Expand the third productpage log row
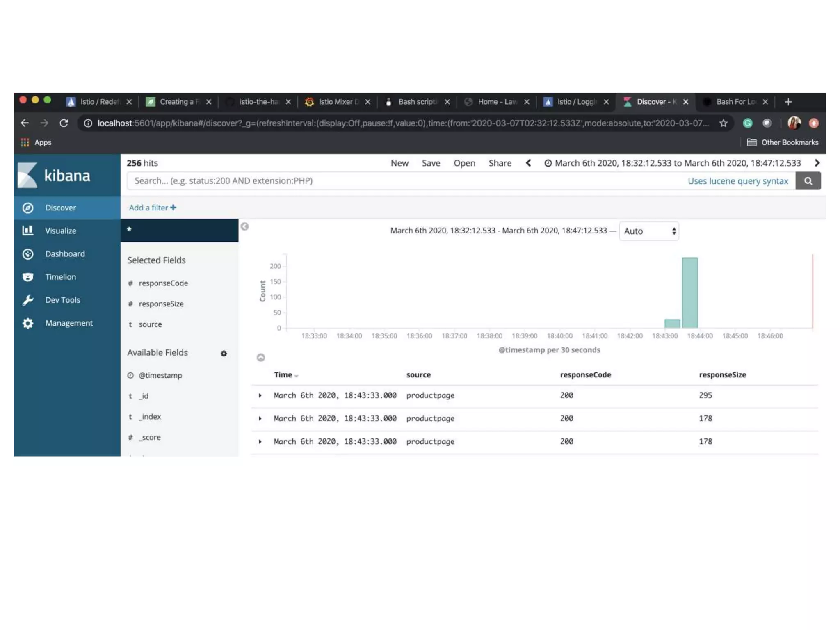The width and height of the screenshot is (840, 630). click(260, 442)
